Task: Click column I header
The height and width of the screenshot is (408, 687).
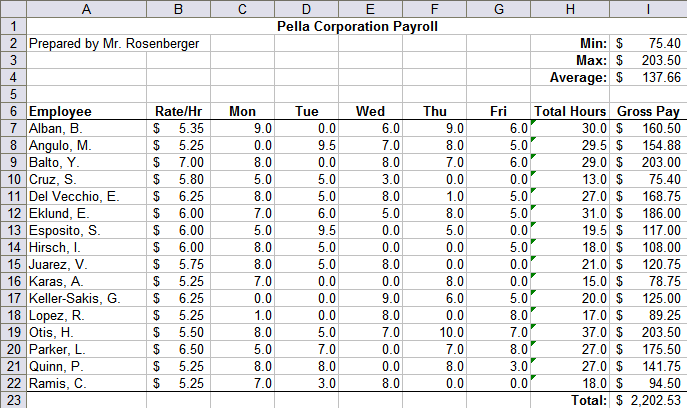Action: [648, 9]
